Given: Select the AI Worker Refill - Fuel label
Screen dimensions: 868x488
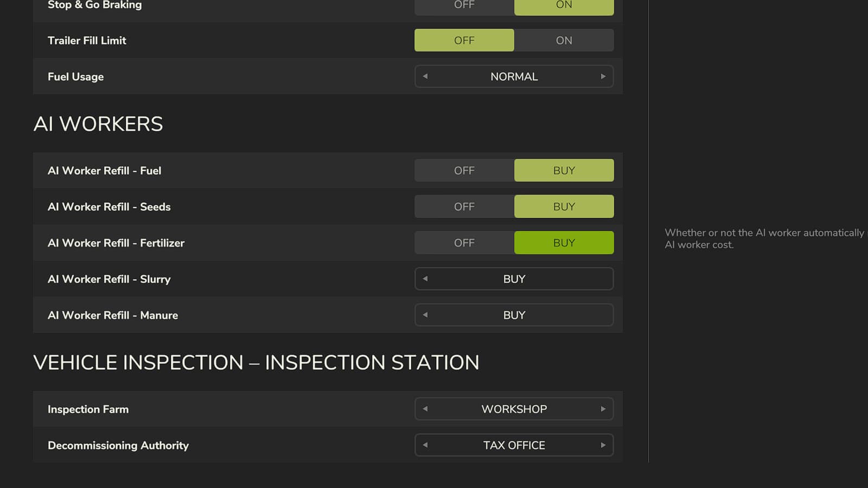Looking at the screenshot, I should coord(104,171).
